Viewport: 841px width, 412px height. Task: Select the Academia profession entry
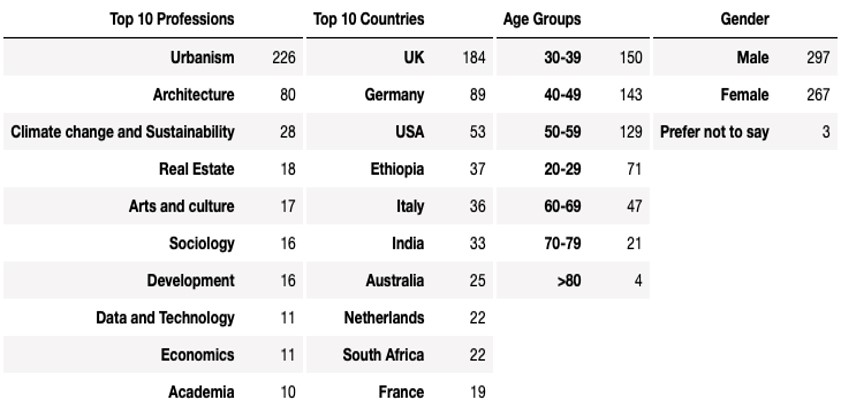coord(201,392)
